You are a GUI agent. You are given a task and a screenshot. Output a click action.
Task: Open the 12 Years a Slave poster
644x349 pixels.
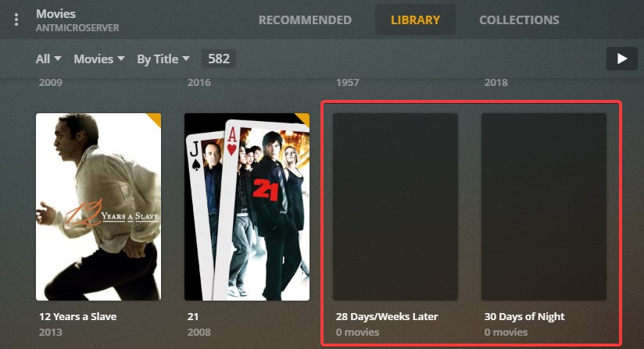pyautogui.click(x=98, y=207)
